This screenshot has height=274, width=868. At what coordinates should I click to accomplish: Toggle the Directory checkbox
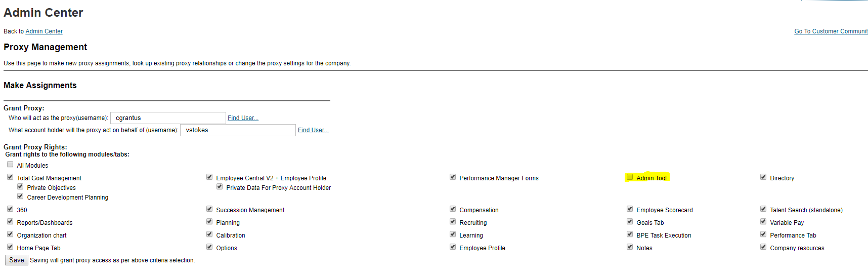click(763, 177)
